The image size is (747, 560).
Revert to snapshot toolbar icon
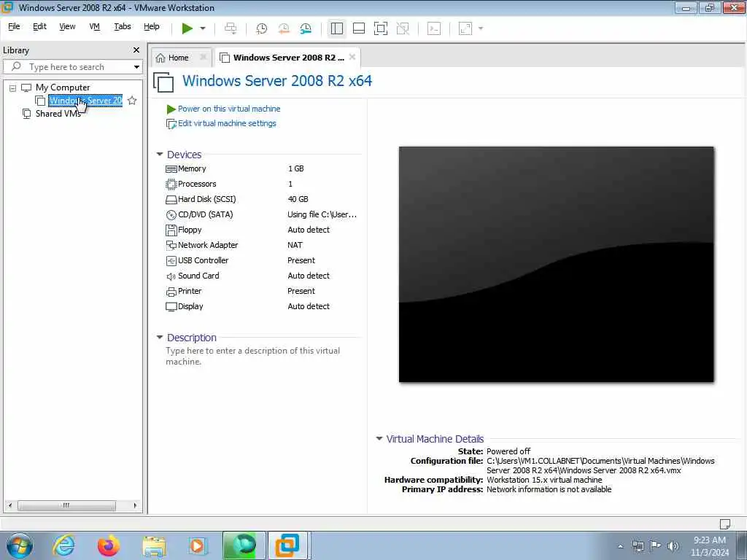click(x=284, y=28)
